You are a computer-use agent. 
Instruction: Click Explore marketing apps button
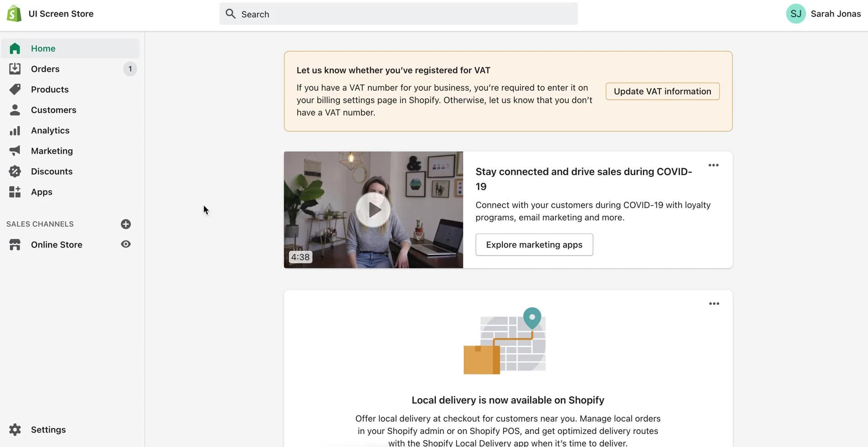pyautogui.click(x=534, y=245)
